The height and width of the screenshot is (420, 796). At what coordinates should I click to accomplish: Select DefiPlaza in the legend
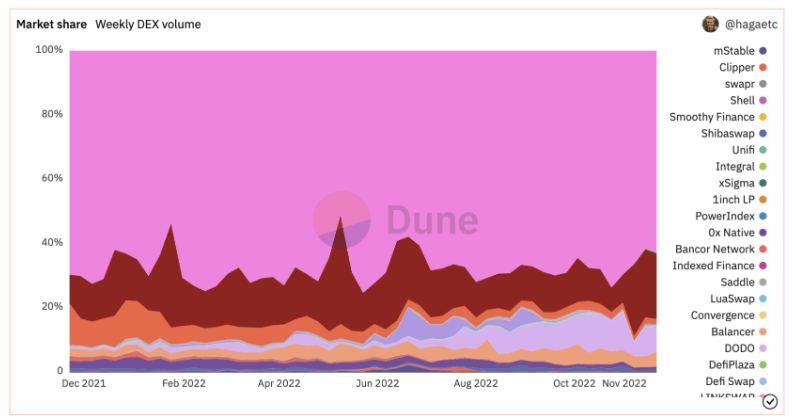[738, 365]
